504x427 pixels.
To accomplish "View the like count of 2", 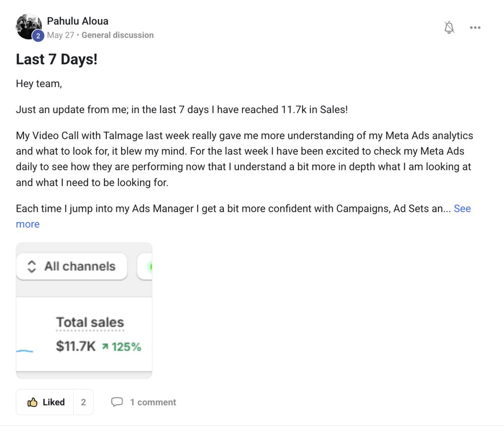I will pos(84,402).
